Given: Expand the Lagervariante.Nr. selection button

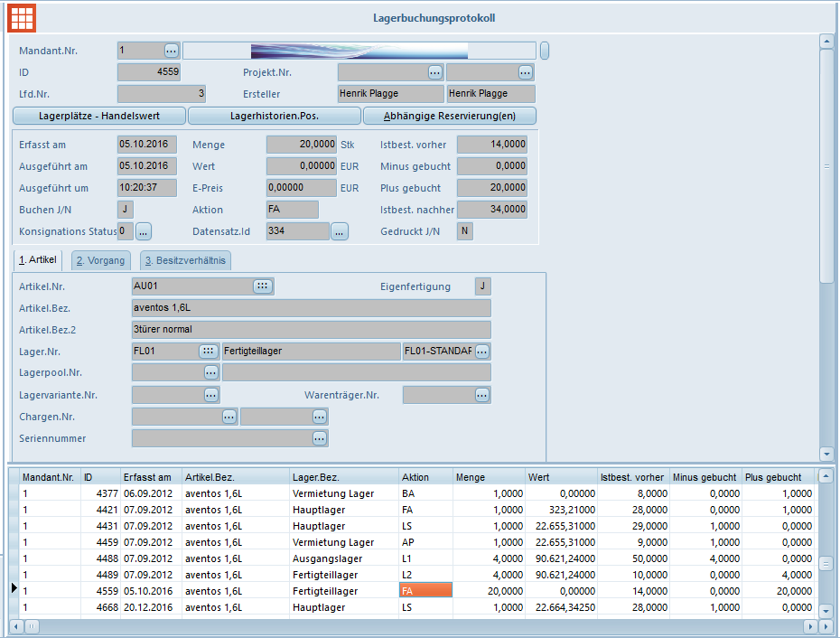Looking at the screenshot, I should pyautogui.click(x=210, y=395).
